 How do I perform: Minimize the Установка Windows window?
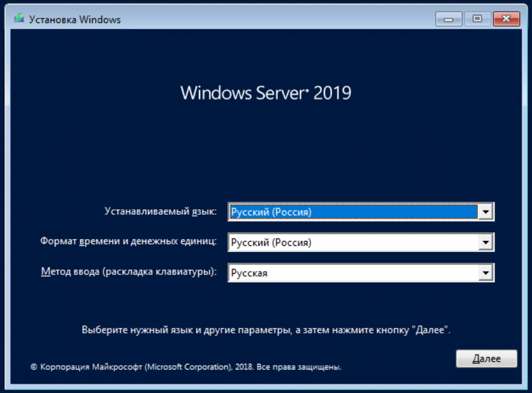click(449, 19)
